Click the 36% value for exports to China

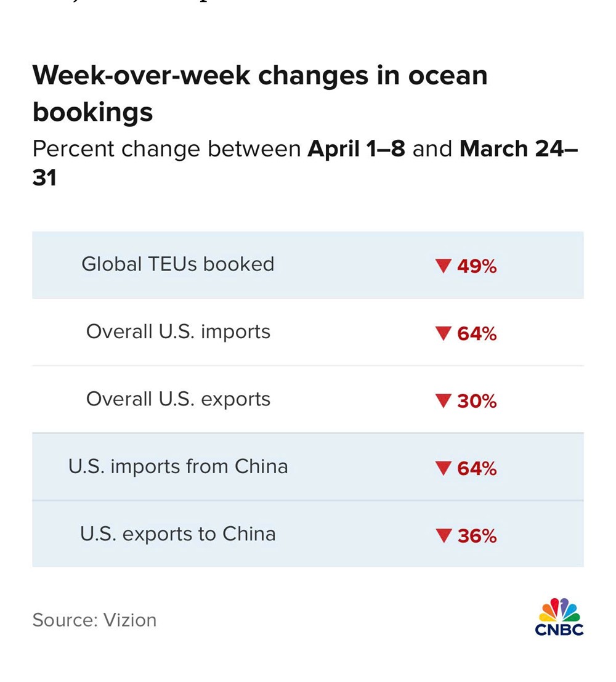click(477, 537)
